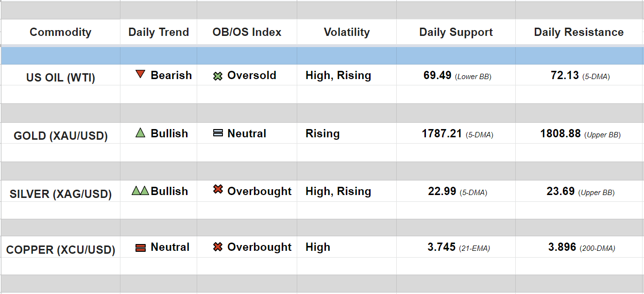Click the double green triangles icon for Silver

pyautogui.click(x=140, y=191)
